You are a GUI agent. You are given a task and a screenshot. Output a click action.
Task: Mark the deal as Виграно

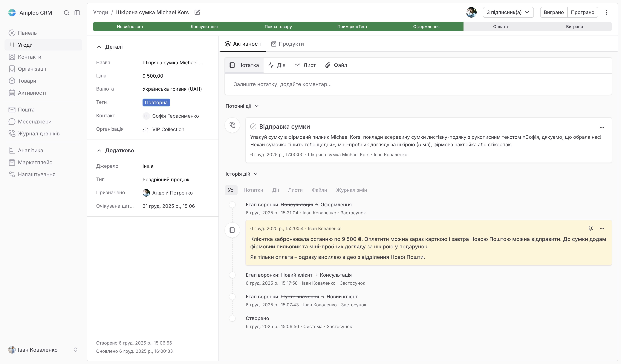point(553,12)
